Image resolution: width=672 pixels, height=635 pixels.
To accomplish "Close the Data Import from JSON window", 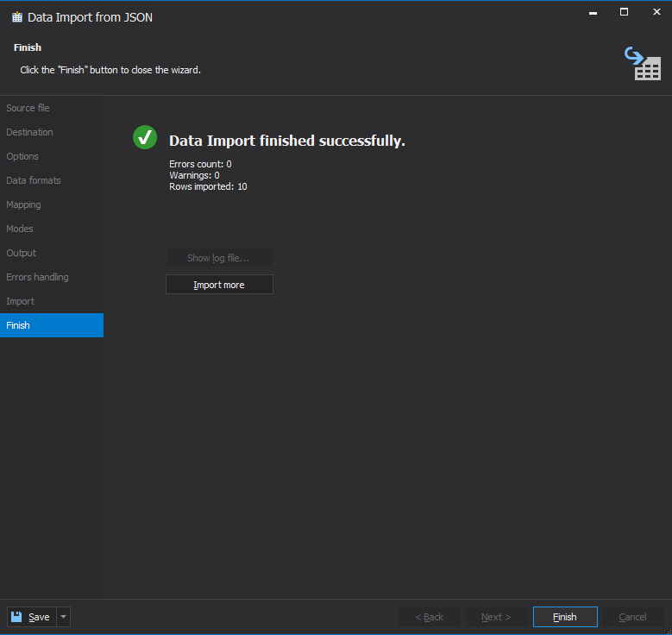I will pos(656,12).
